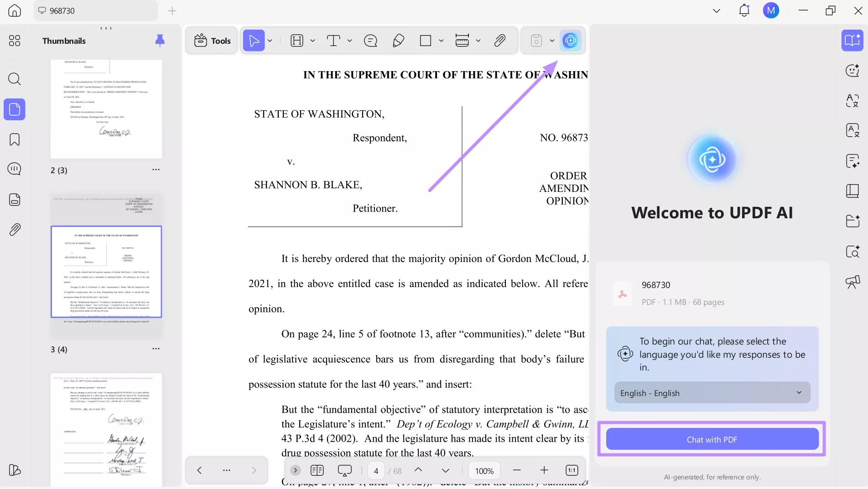The height and width of the screenshot is (489, 868).
Task: Open document search in the left sidebar
Action: pyautogui.click(x=14, y=79)
